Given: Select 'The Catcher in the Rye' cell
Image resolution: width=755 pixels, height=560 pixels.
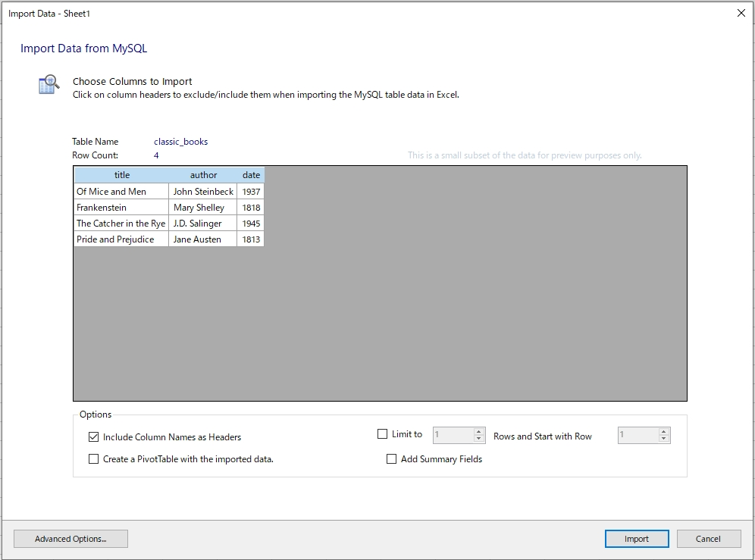Looking at the screenshot, I should click(x=121, y=224).
